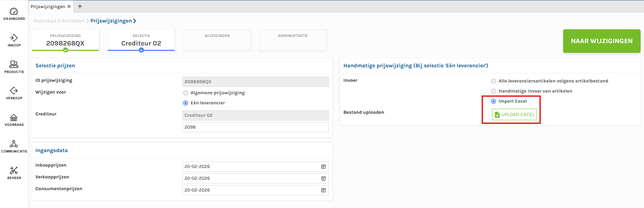The image size is (644, 208).
Task: Switch to the Wijzigingen step tab
Action: pyautogui.click(x=217, y=40)
